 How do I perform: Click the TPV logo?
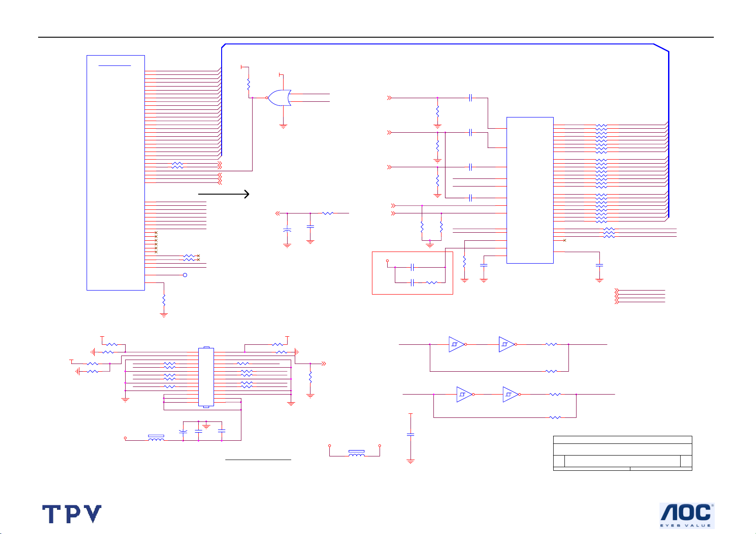tap(72, 514)
